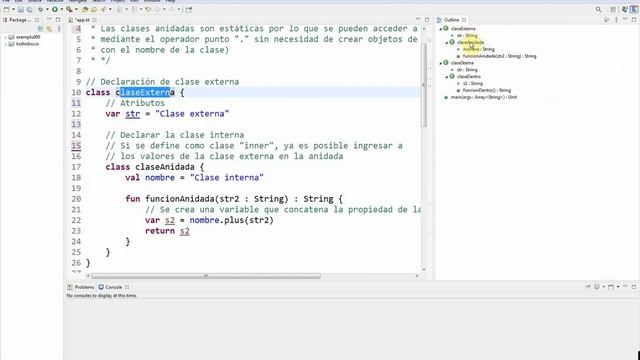This screenshot has width=640, height=360.
Task: Click the editor horizontal scrollbar
Action: pos(206,276)
